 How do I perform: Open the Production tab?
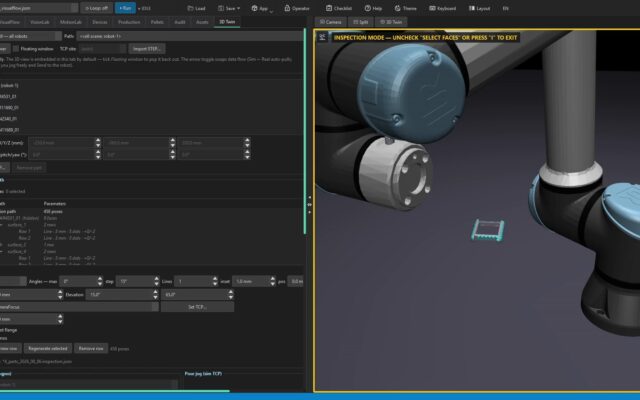(129, 22)
